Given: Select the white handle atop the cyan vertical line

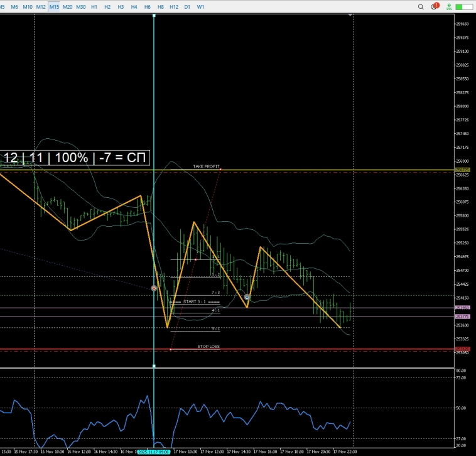Looking at the screenshot, I should 154,15.
